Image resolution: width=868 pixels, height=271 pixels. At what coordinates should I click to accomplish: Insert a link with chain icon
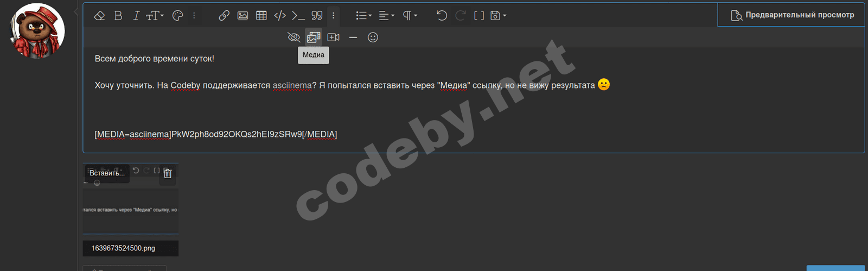point(224,16)
